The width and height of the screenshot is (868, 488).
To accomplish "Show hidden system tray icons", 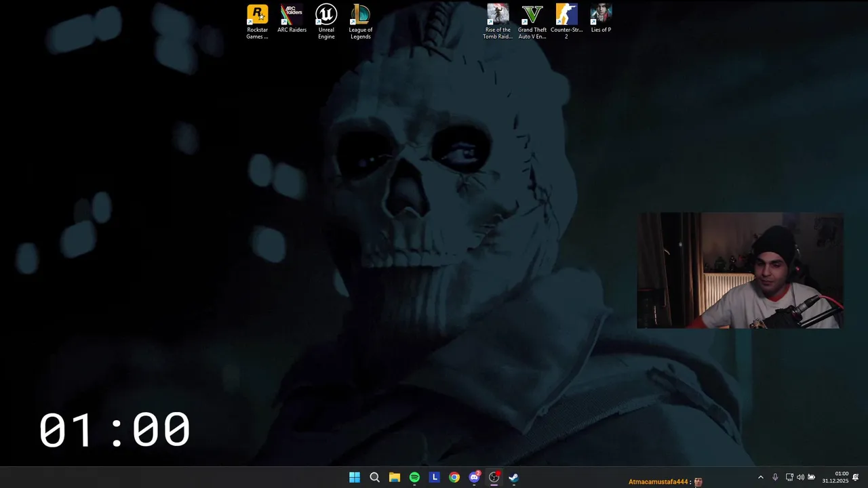I will click(x=760, y=477).
